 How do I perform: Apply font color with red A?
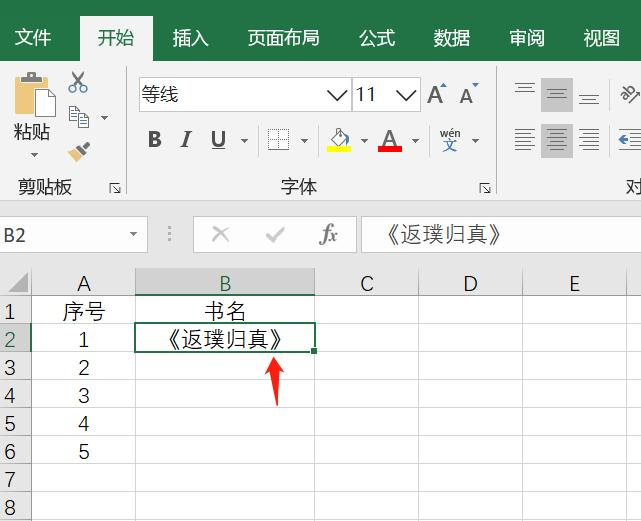390,140
